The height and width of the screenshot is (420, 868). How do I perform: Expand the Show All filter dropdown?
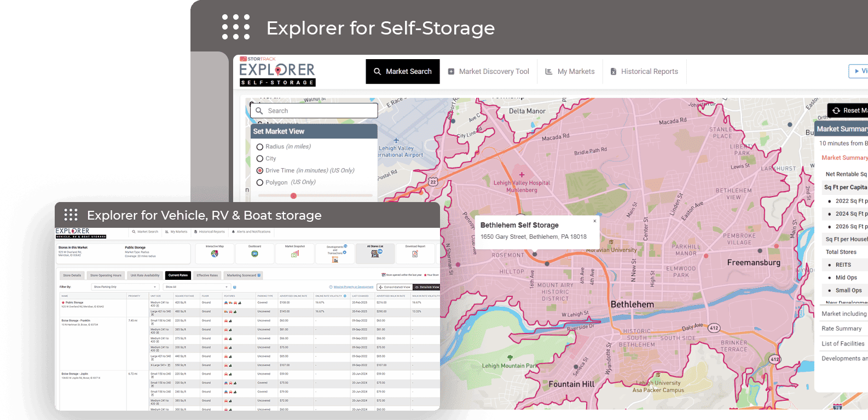pos(197,287)
